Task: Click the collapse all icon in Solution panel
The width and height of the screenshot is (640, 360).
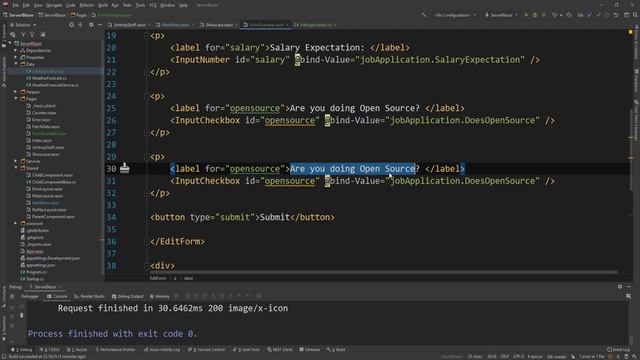Action: tap(80, 25)
